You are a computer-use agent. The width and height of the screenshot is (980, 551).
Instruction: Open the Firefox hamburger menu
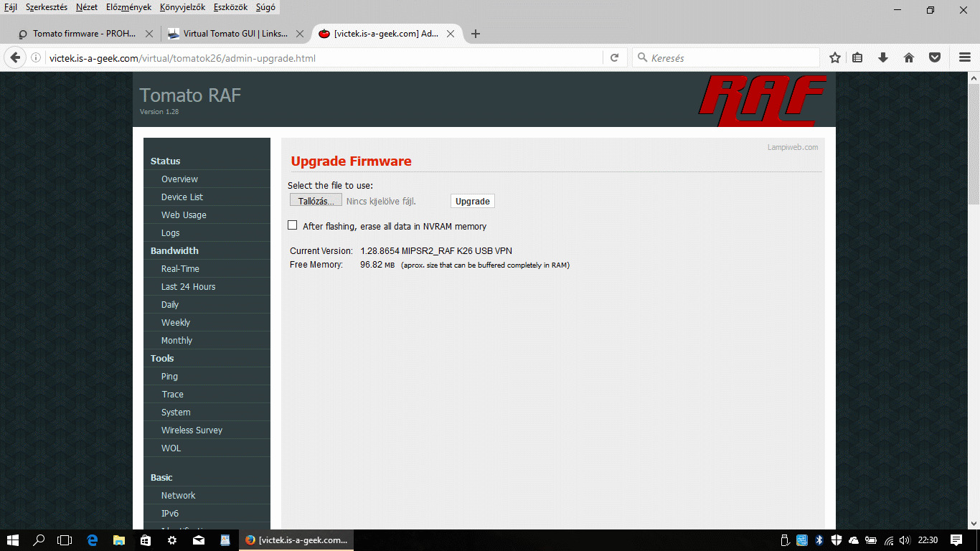[x=965, y=58]
